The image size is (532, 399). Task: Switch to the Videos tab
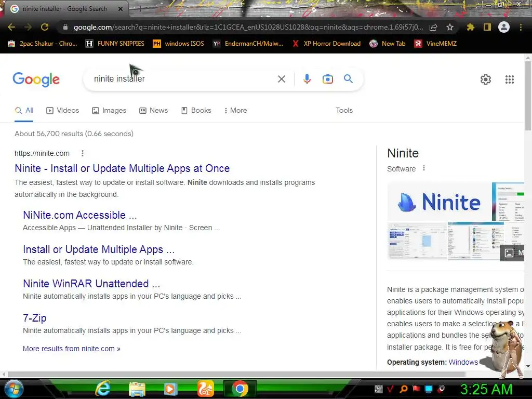[x=63, y=111]
